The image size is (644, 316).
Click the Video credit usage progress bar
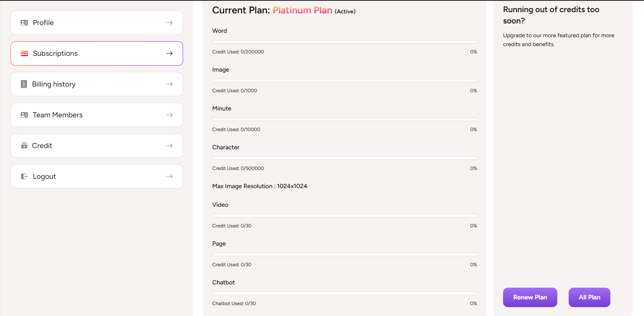[344, 216]
